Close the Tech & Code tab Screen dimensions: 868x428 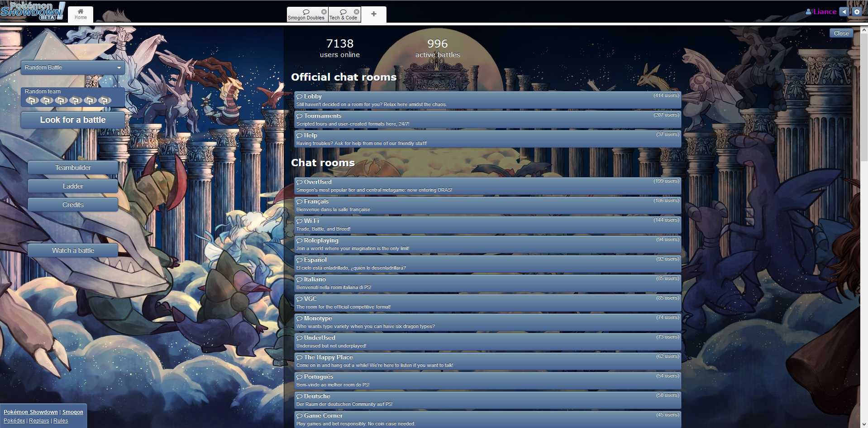click(x=356, y=12)
